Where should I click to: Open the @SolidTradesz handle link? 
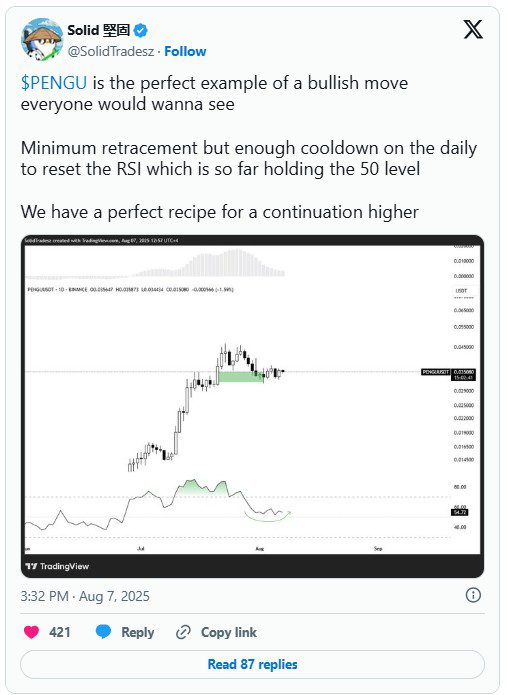(111, 51)
